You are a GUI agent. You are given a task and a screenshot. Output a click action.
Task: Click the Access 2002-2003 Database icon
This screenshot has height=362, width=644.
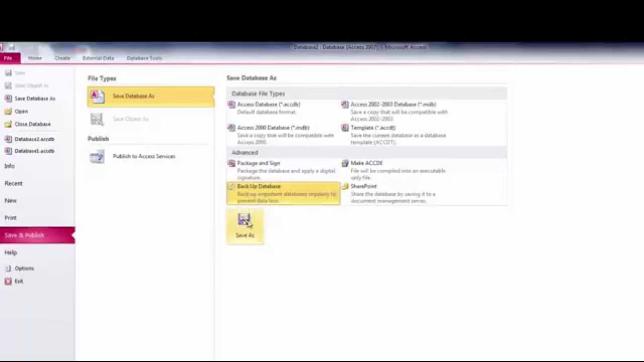point(345,105)
